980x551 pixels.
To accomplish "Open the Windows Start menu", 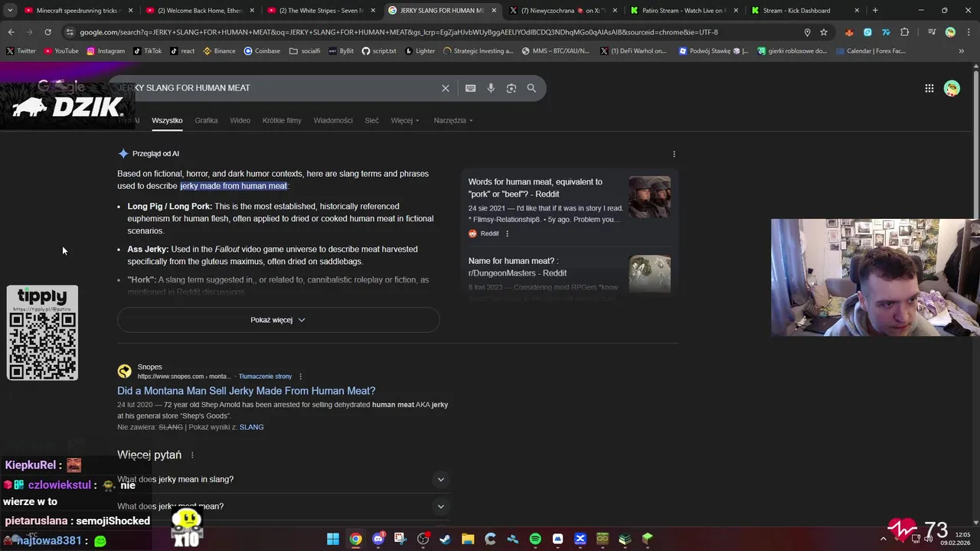I will [333, 539].
